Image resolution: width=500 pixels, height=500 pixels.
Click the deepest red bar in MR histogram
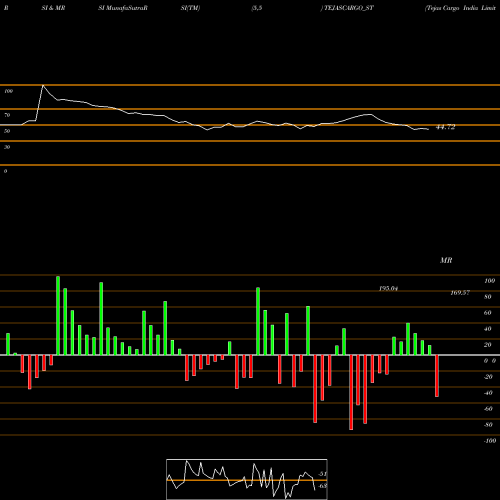(x=351, y=392)
